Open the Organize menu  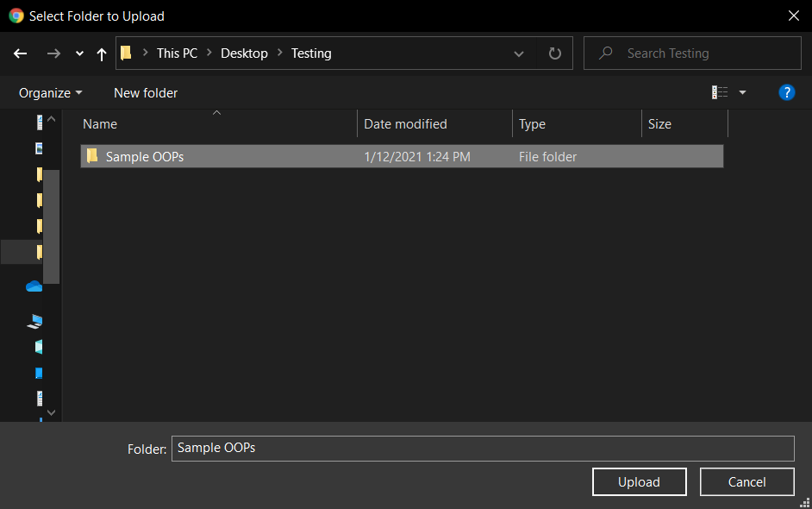coord(51,92)
